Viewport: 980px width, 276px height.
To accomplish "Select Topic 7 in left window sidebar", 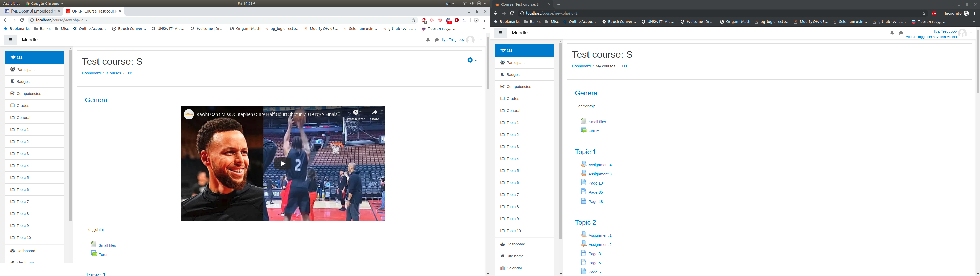I will [x=34, y=202].
